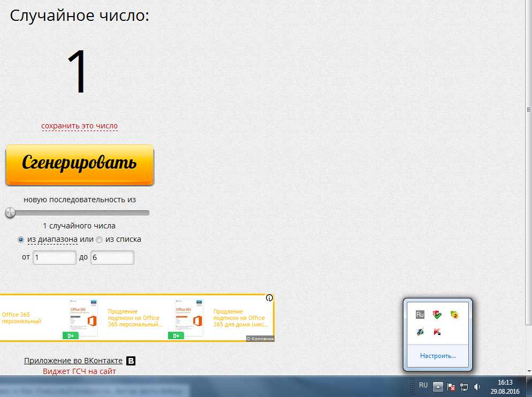This screenshot has width=532, height=397.
Task: Select the 'из списка' radio button
Action: [x=99, y=240]
